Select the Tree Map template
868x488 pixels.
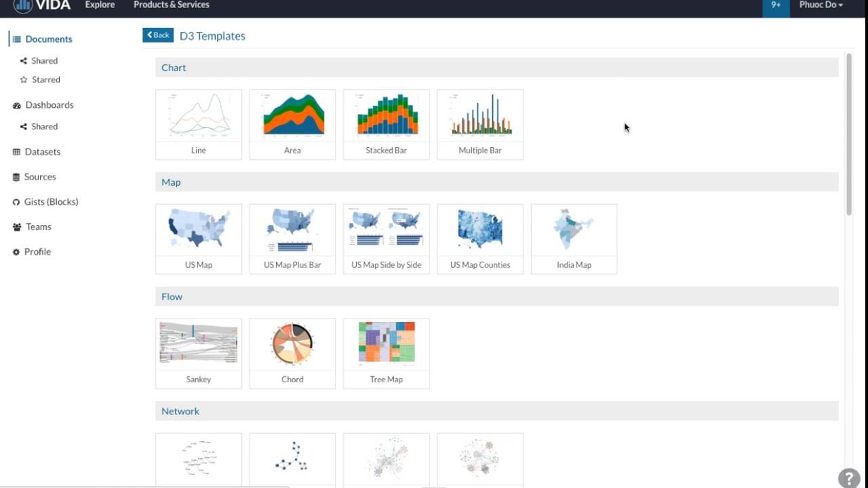[387, 354]
